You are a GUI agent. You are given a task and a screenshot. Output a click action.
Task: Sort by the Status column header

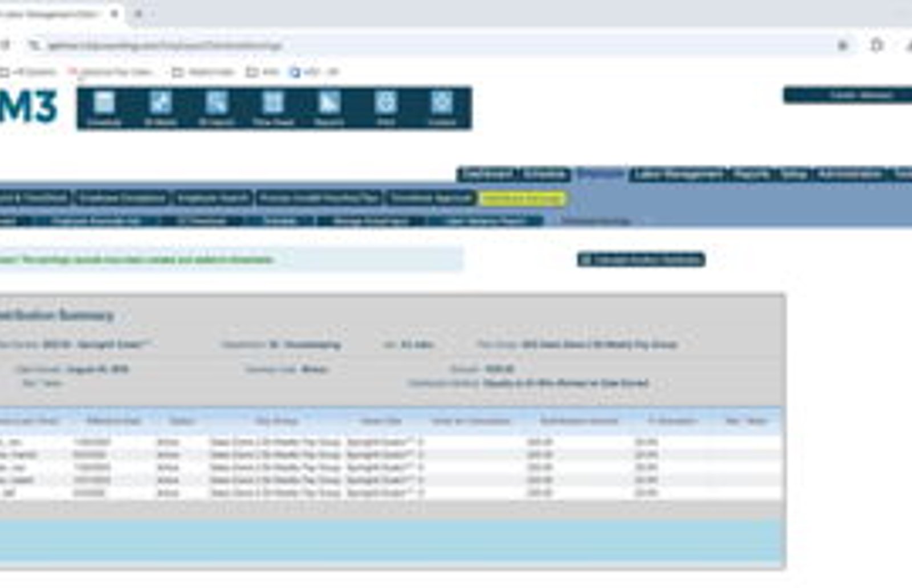[181, 421]
